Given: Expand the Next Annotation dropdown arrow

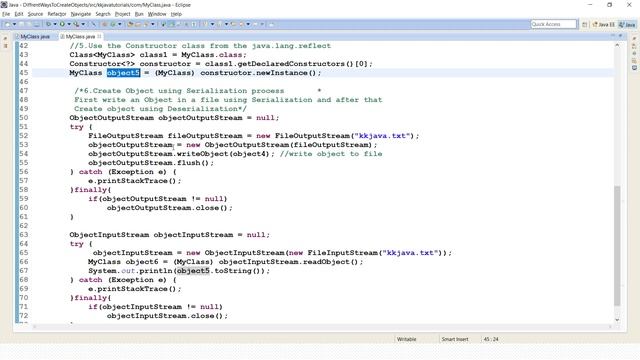Looking at the screenshot, I should click(212, 24).
